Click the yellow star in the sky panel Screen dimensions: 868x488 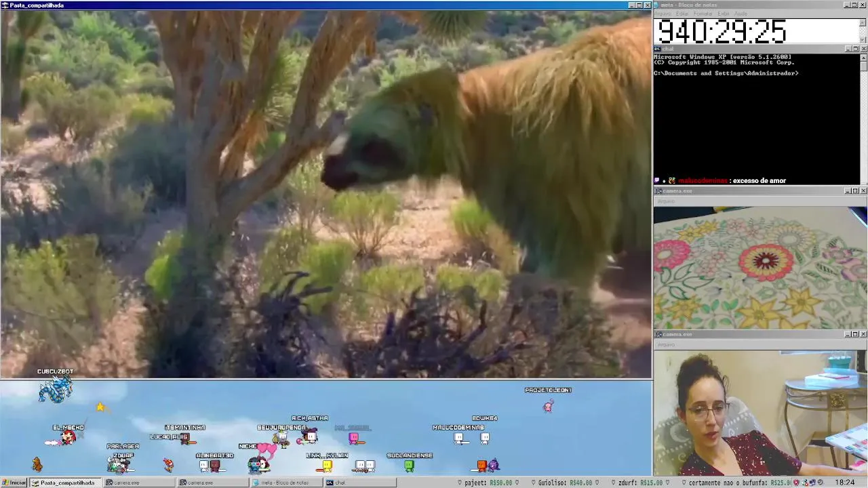pos(100,407)
